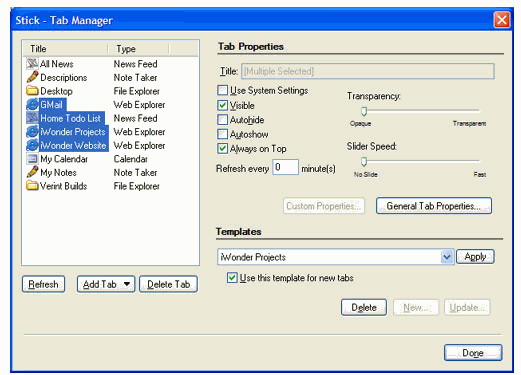Click the All News feed icon
Image resolution: width=521 pixels, height=375 pixels.
[x=32, y=63]
